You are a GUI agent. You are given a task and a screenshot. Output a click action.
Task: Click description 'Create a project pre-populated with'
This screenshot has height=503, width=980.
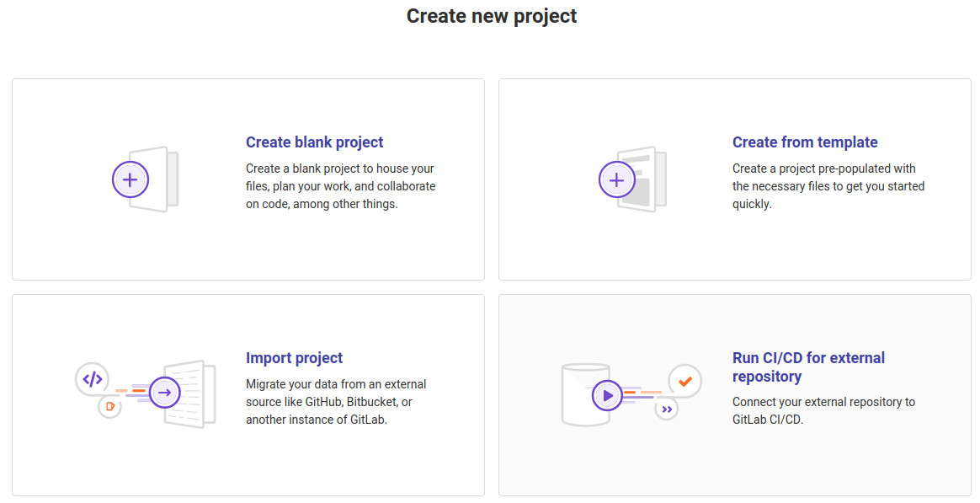coord(828,186)
